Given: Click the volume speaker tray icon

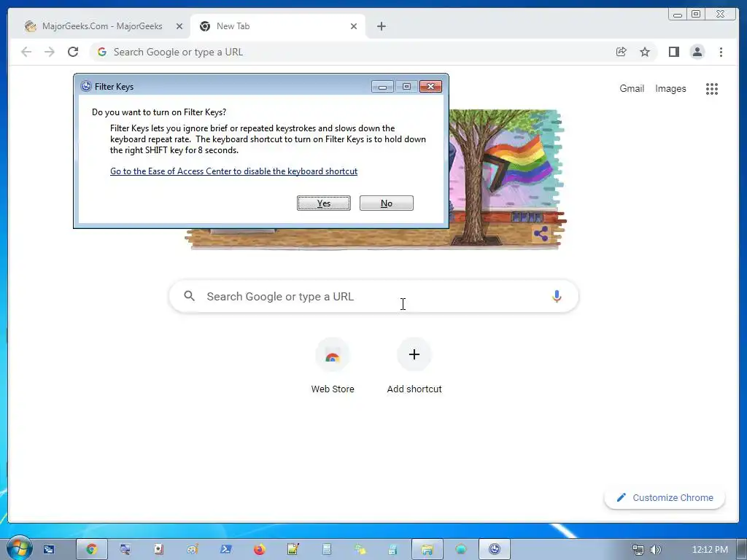Looking at the screenshot, I should (656, 550).
